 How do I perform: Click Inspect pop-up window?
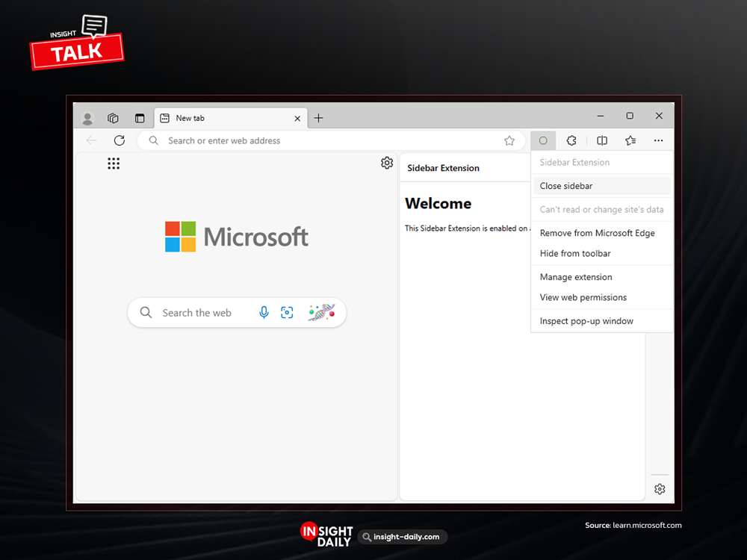[586, 321]
